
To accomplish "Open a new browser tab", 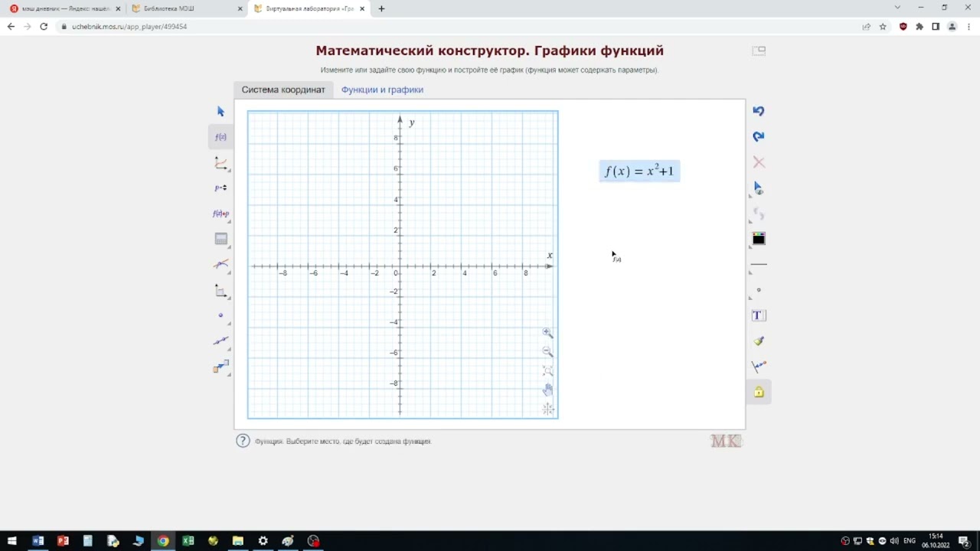I will tap(381, 8).
